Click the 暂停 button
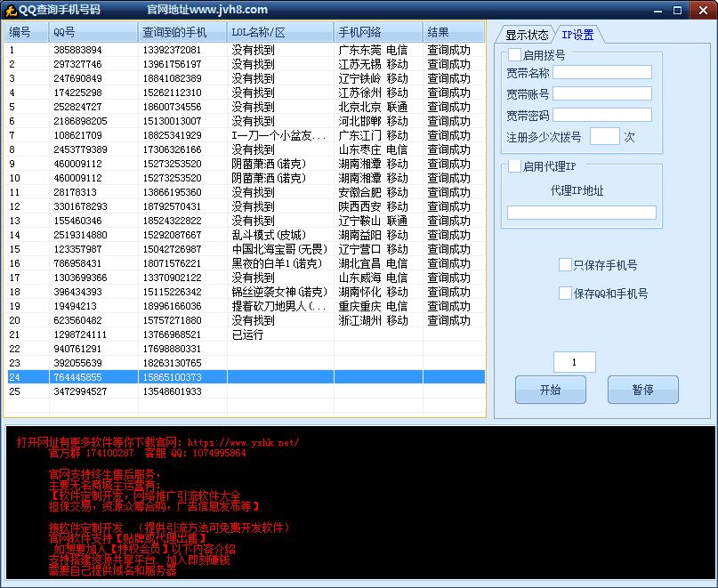 coord(643,390)
